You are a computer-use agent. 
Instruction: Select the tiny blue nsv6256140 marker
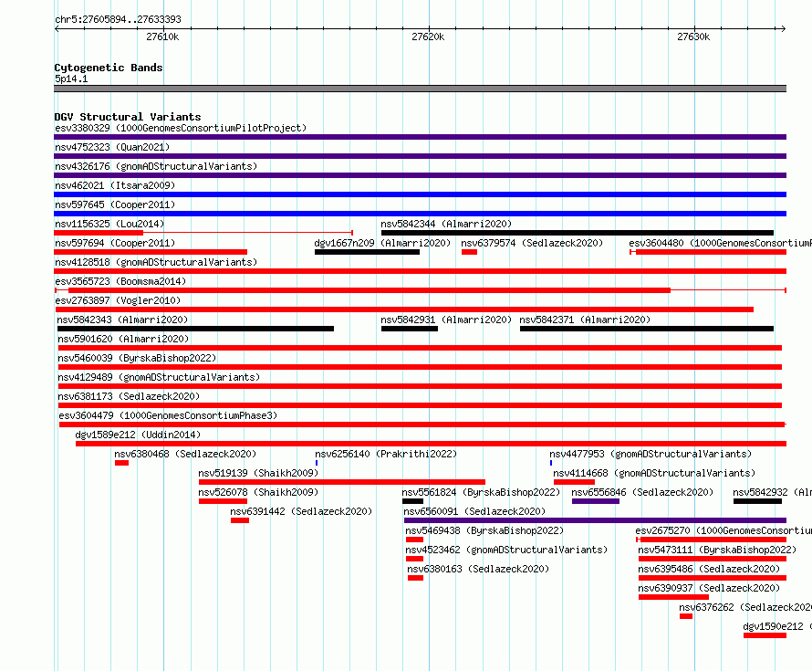point(317,463)
